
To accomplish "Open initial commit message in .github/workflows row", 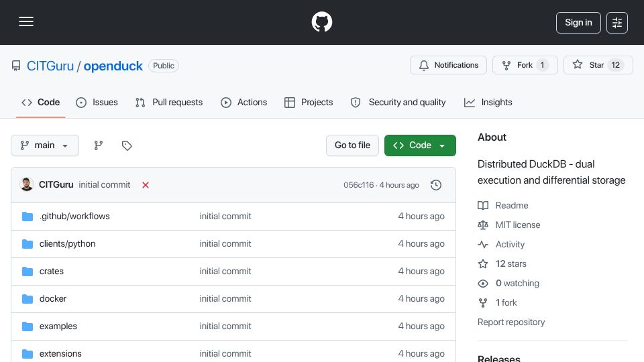I will [225, 217].
